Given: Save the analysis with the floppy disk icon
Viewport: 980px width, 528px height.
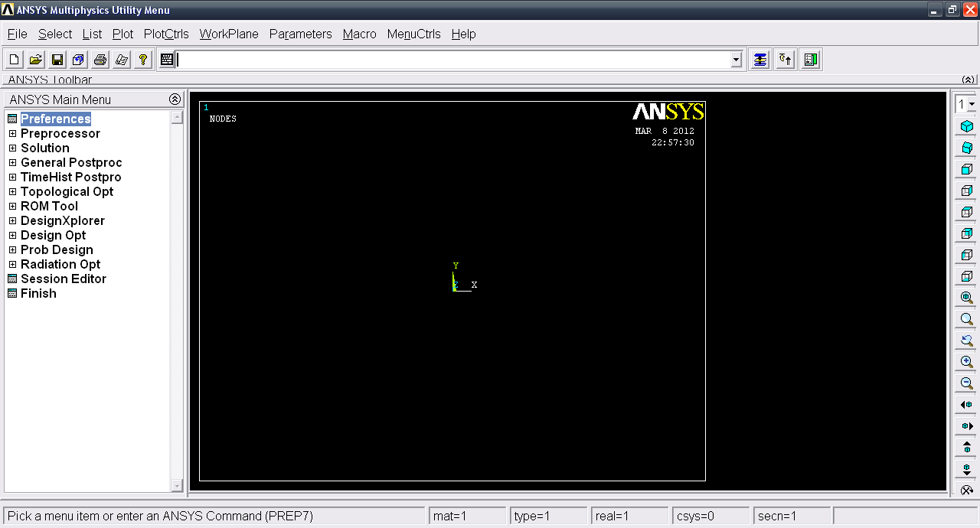Looking at the screenshot, I should 57,60.
